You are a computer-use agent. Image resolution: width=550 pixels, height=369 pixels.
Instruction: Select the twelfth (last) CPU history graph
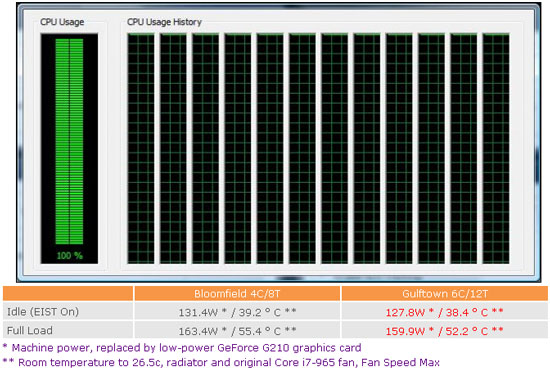(x=496, y=148)
